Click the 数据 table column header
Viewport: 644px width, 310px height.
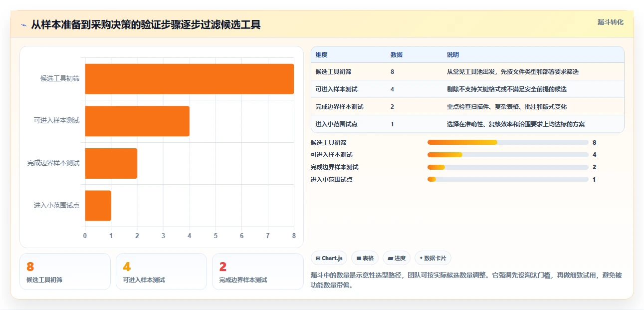point(397,55)
